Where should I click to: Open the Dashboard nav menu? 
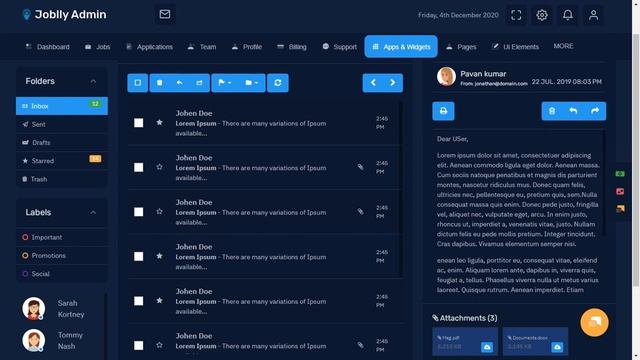(47, 47)
